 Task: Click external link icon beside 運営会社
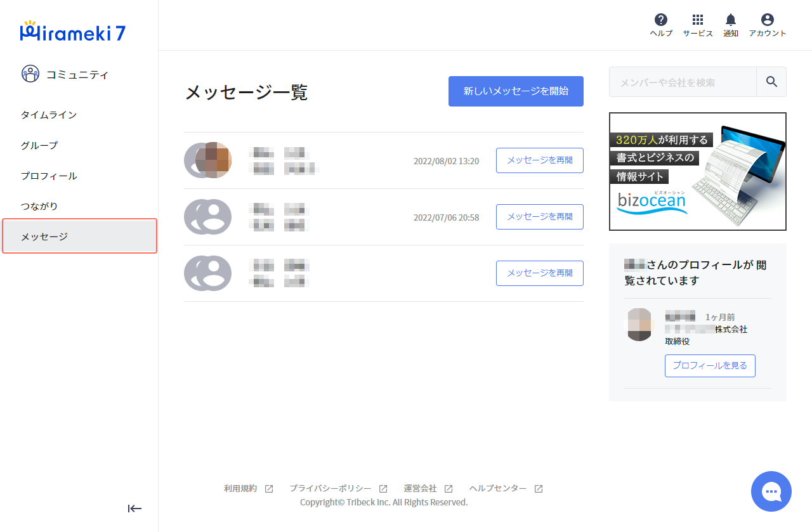click(x=449, y=489)
